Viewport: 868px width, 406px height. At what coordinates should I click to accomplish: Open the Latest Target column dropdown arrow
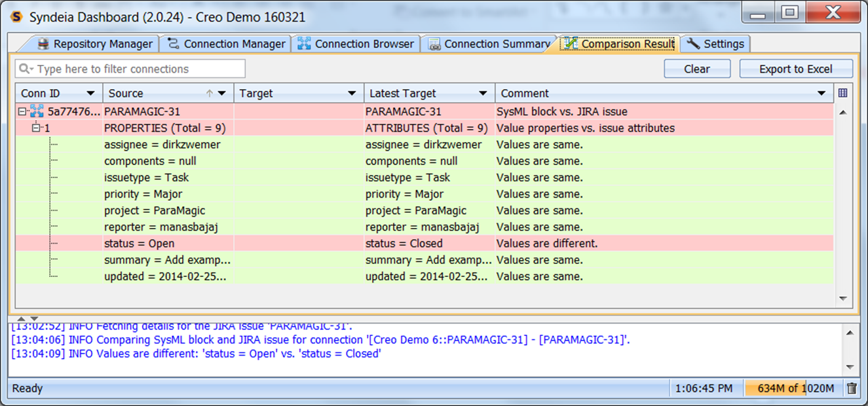[483, 94]
